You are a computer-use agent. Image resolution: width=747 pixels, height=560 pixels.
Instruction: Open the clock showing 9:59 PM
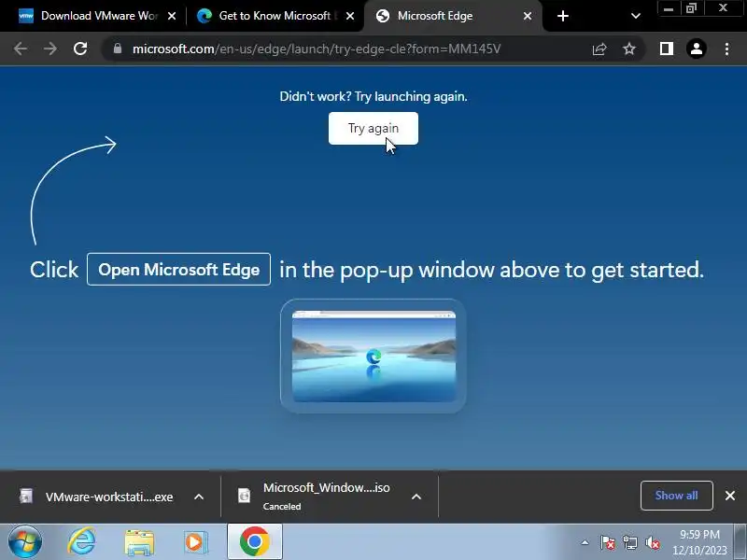699,542
